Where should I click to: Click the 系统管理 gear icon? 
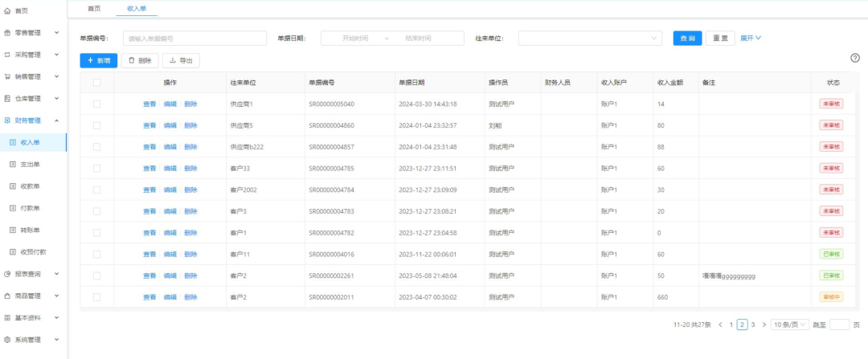pos(7,340)
